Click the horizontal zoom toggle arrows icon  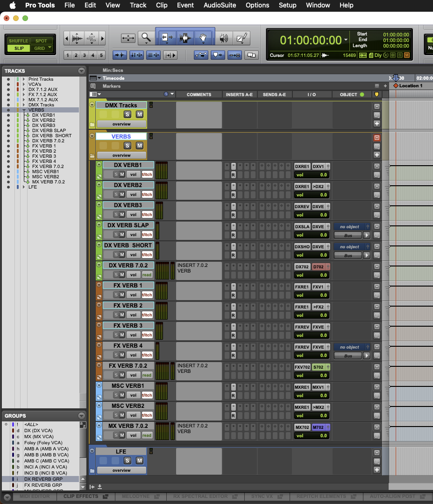[128, 38]
